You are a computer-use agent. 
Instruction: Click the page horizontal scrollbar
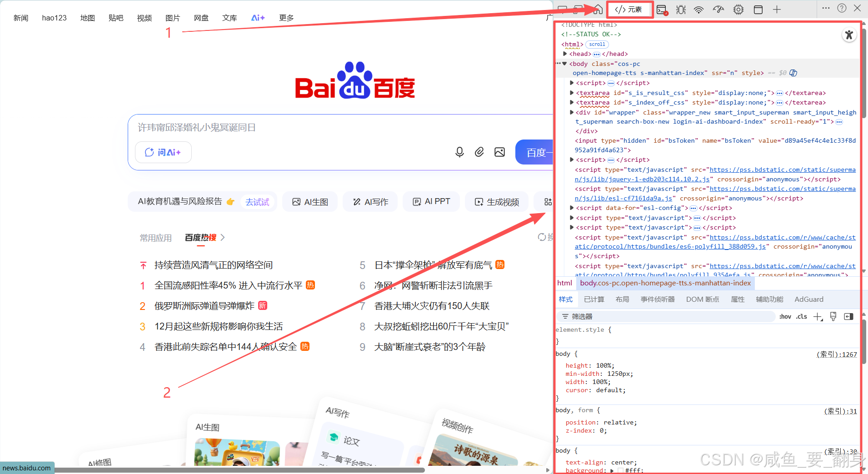(239, 470)
